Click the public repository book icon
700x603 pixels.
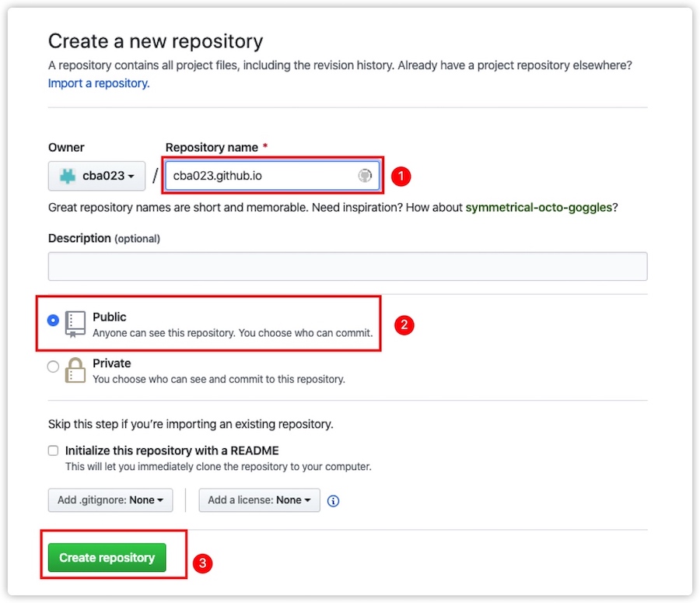[75, 324]
